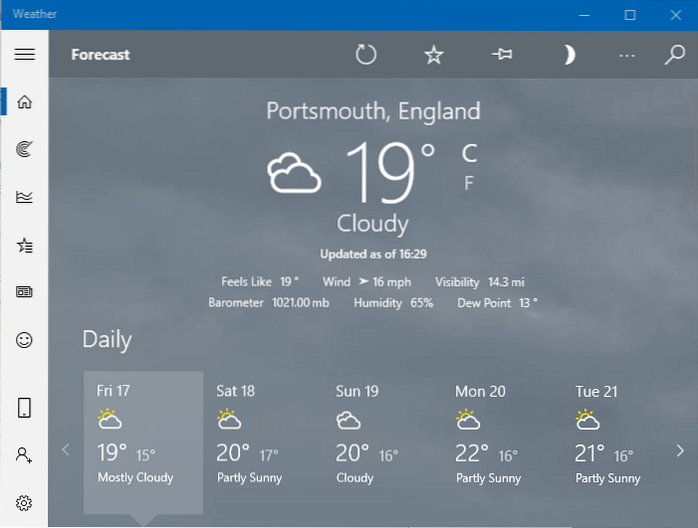The width and height of the screenshot is (698, 528).
Task: Refresh the weather forecast
Action: [366, 55]
